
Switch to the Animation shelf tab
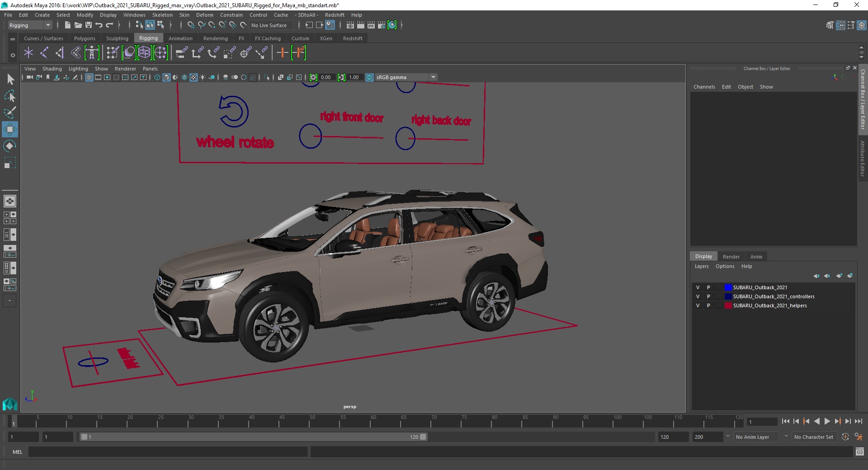click(x=180, y=38)
